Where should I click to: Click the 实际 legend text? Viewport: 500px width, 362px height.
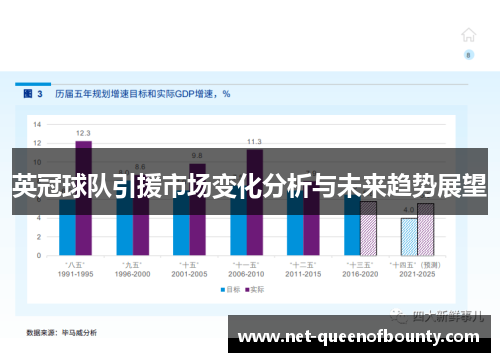257,290
